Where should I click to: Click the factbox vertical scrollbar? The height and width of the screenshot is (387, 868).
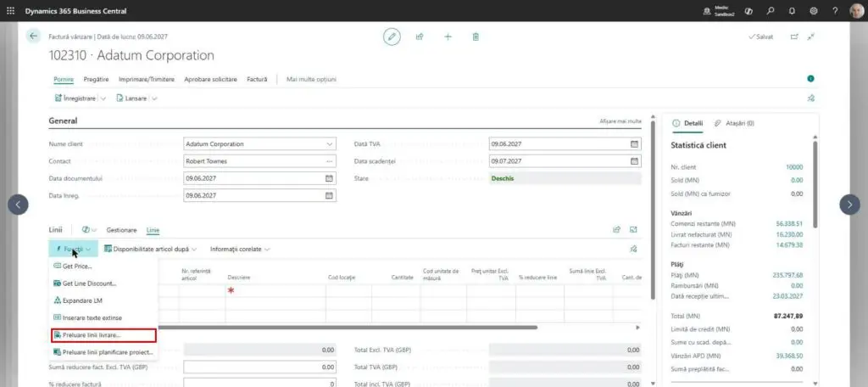tap(815, 183)
